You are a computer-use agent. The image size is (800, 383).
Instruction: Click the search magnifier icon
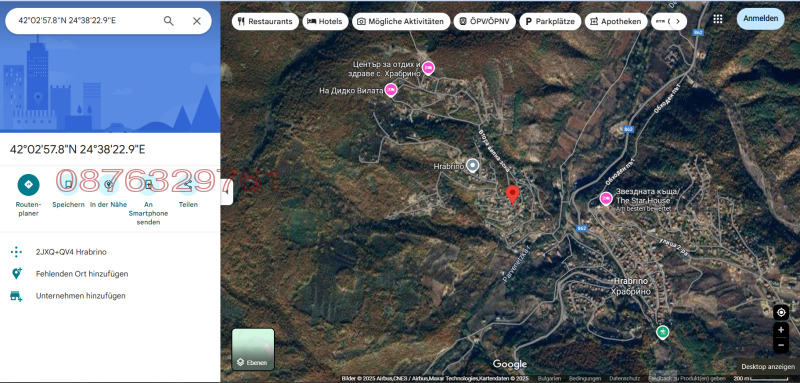click(x=168, y=21)
